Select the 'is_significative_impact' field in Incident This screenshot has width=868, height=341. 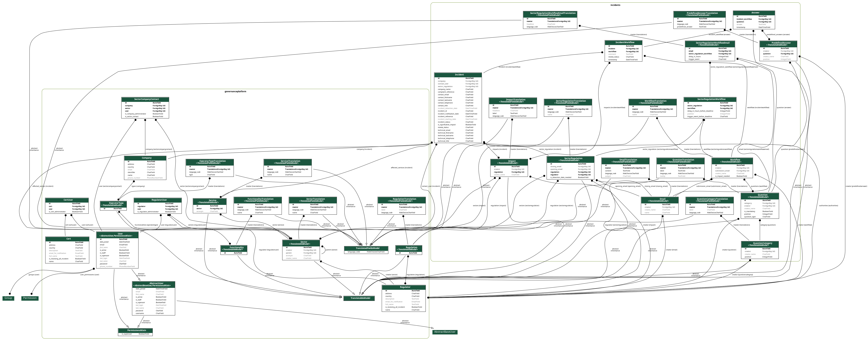(x=458, y=125)
